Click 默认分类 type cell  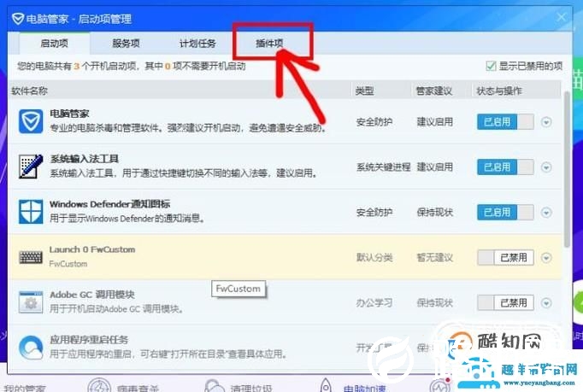point(374,258)
